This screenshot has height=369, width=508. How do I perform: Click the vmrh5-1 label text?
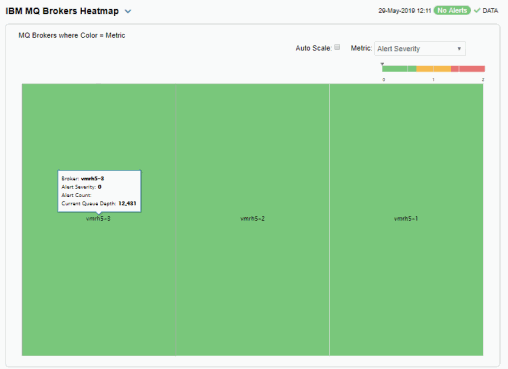(406, 219)
